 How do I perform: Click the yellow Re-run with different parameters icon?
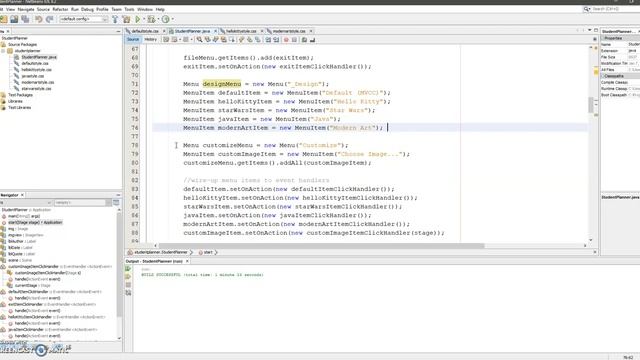pyautogui.click(x=128, y=277)
